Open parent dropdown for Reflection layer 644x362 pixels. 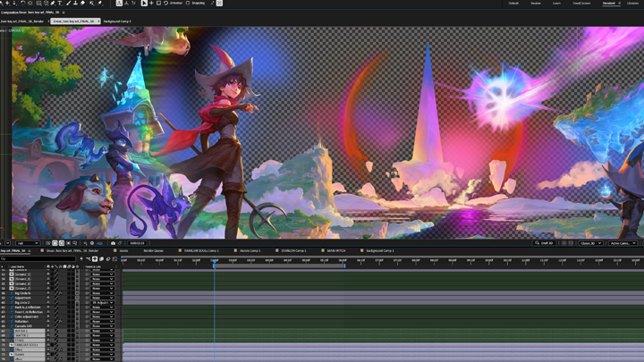pos(102,322)
